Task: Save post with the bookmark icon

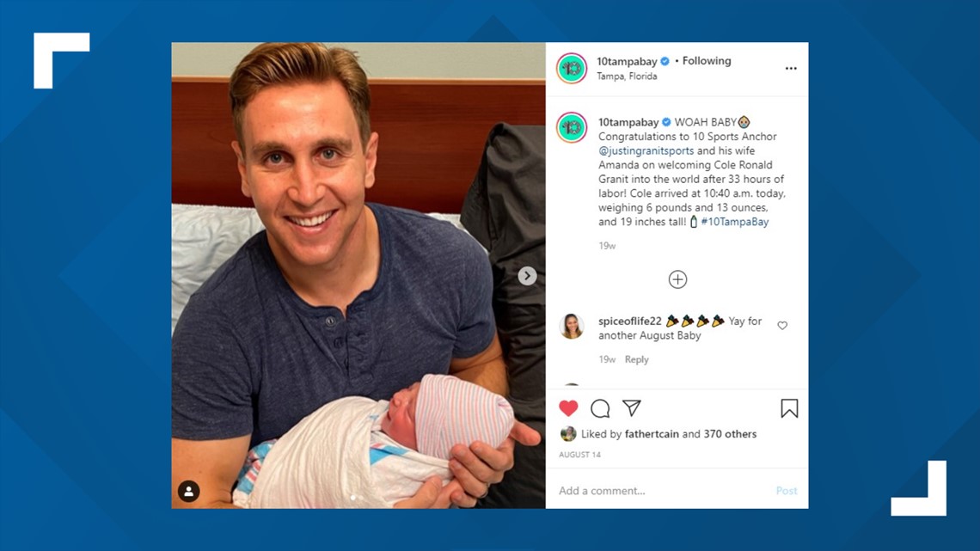Action: [789, 408]
